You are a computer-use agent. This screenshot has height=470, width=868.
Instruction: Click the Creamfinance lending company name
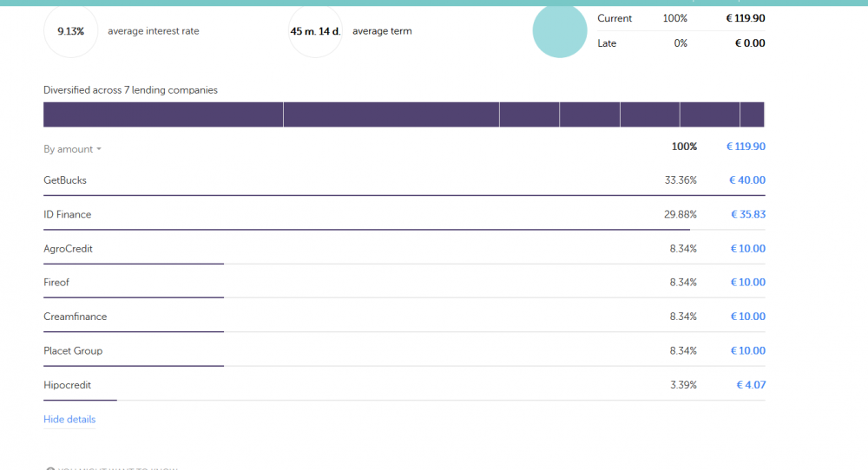[76, 317]
